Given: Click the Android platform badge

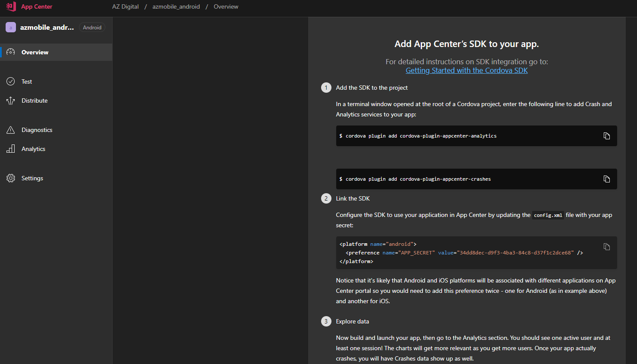Looking at the screenshot, I should pyautogui.click(x=92, y=28).
